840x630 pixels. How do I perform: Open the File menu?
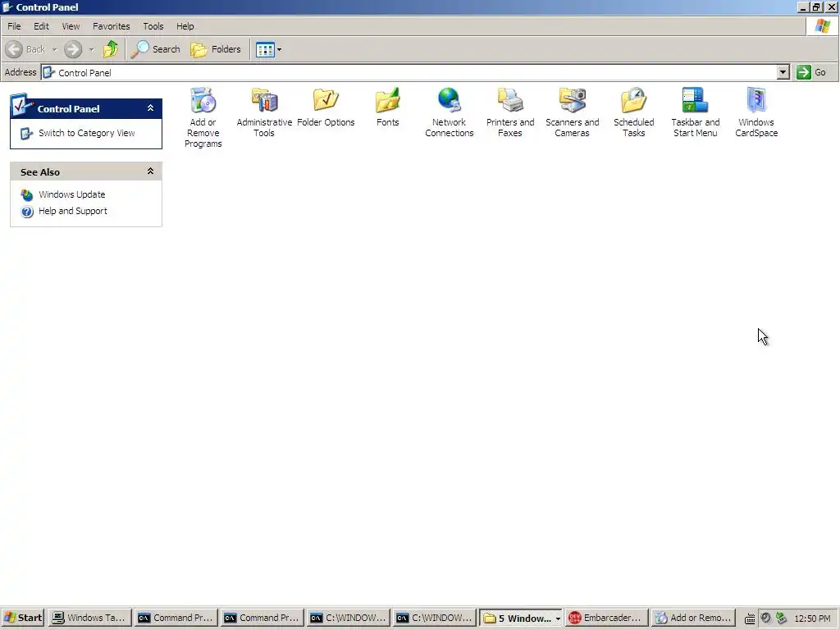[x=15, y=26]
